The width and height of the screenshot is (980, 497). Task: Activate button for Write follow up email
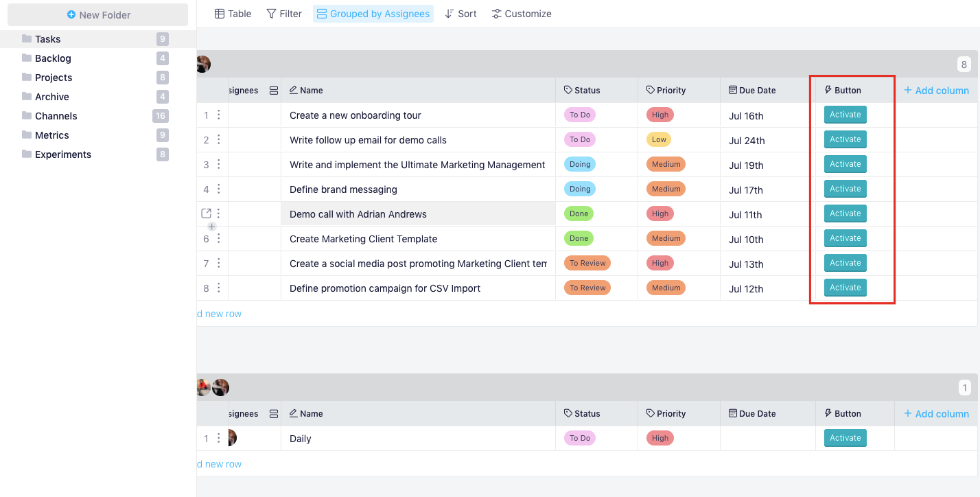[x=845, y=139]
